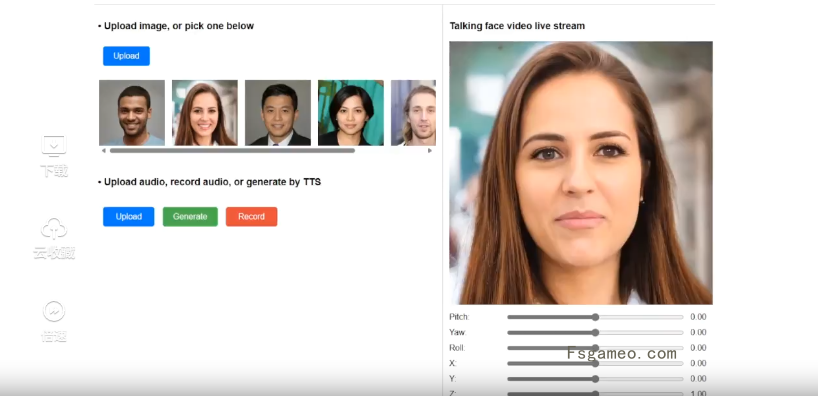Click the horizontal thumbnail scrollbar bar
The image size is (818, 396).
pyautogui.click(x=232, y=151)
